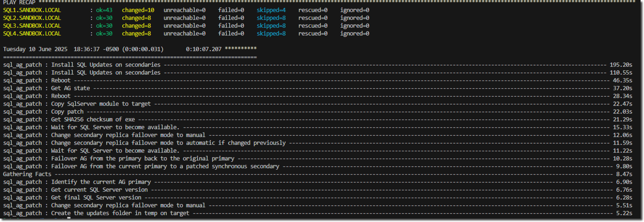Click the PLAY RECAP heading
644x222 pixels.
pyautogui.click(x=19, y=2)
